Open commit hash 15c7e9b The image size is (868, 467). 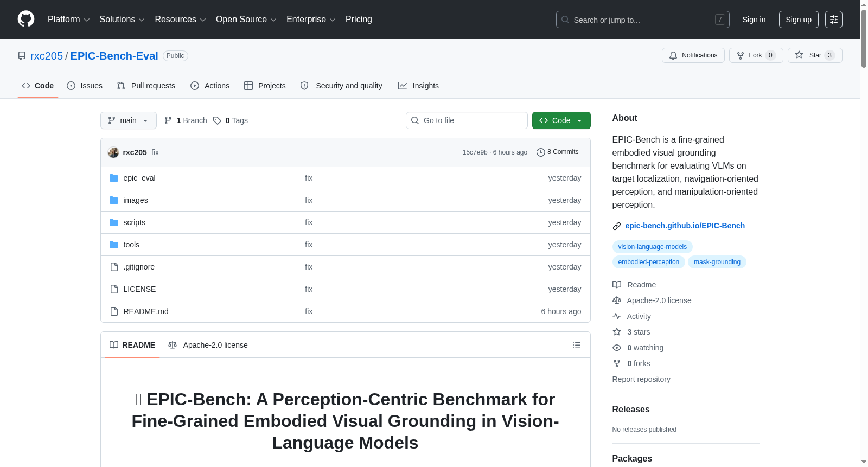pyautogui.click(x=475, y=152)
